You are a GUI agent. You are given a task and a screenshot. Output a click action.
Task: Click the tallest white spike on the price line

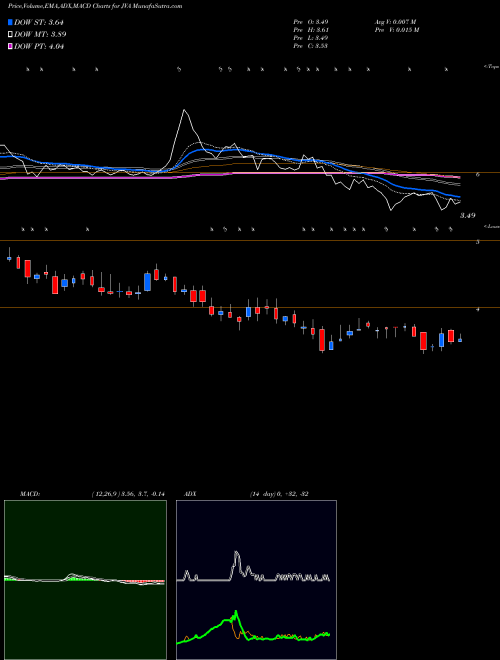pos(184,110)
